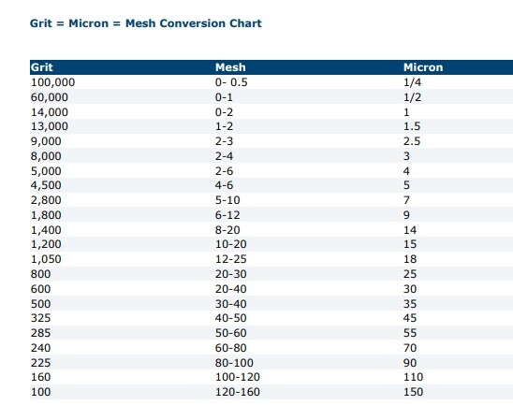Select the 60,000 grit cell
Viewport: 513px width, 420px height.
click(50, 97)
